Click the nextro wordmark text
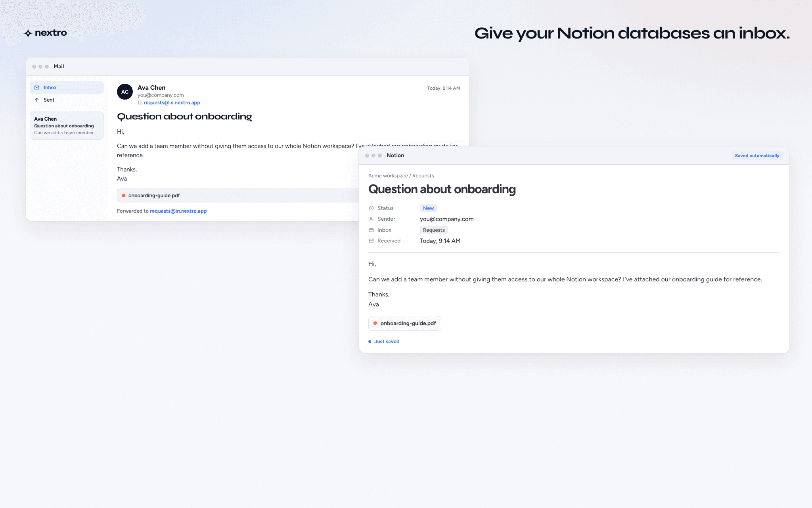This screenshot has height=508, width=812. [51, 33]
